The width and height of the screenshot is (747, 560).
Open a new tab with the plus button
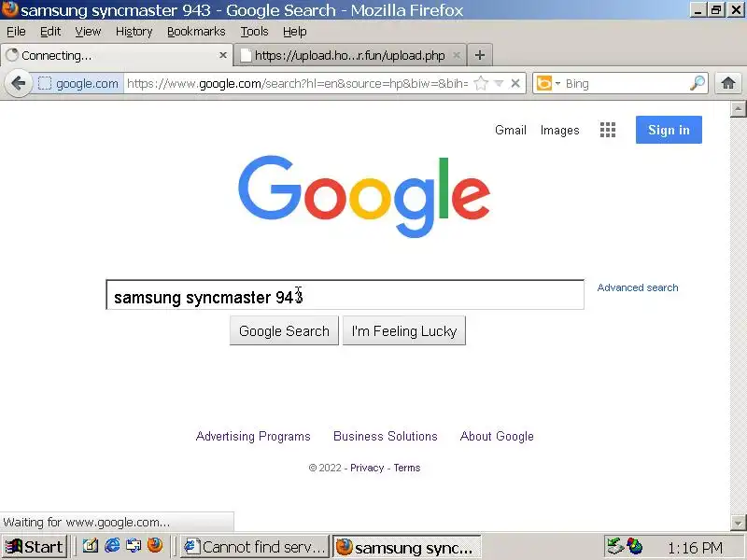pyautogui.click(x=480, y=55)
